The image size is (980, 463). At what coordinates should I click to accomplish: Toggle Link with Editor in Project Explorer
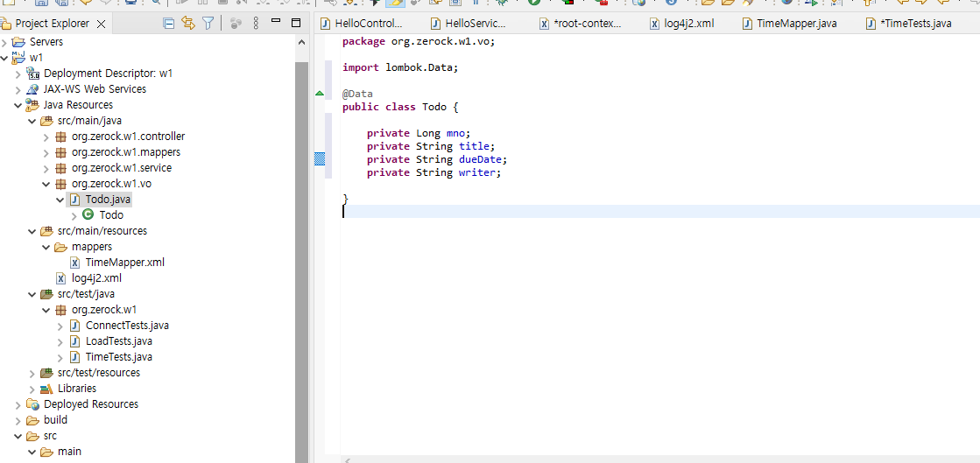[x=188, y=24]
